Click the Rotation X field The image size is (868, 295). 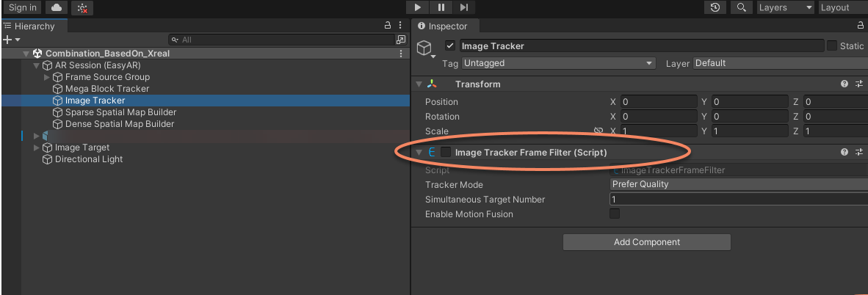click(x=658, y=116)
